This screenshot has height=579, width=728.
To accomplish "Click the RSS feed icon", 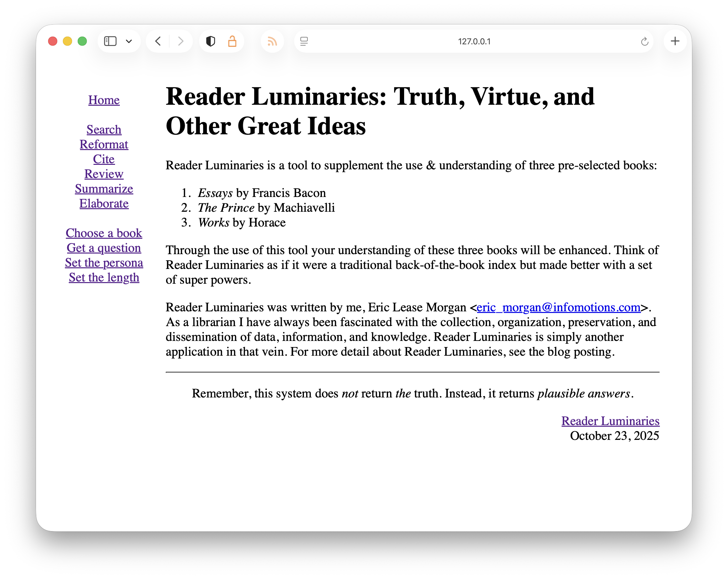I will pos(272,41).
